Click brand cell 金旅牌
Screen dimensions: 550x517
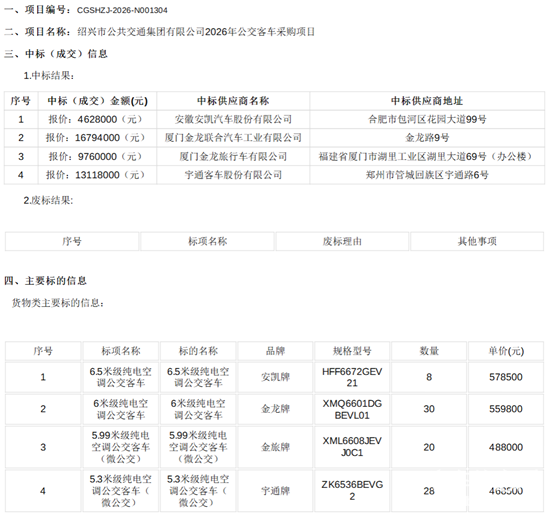(x=275, y=447)
